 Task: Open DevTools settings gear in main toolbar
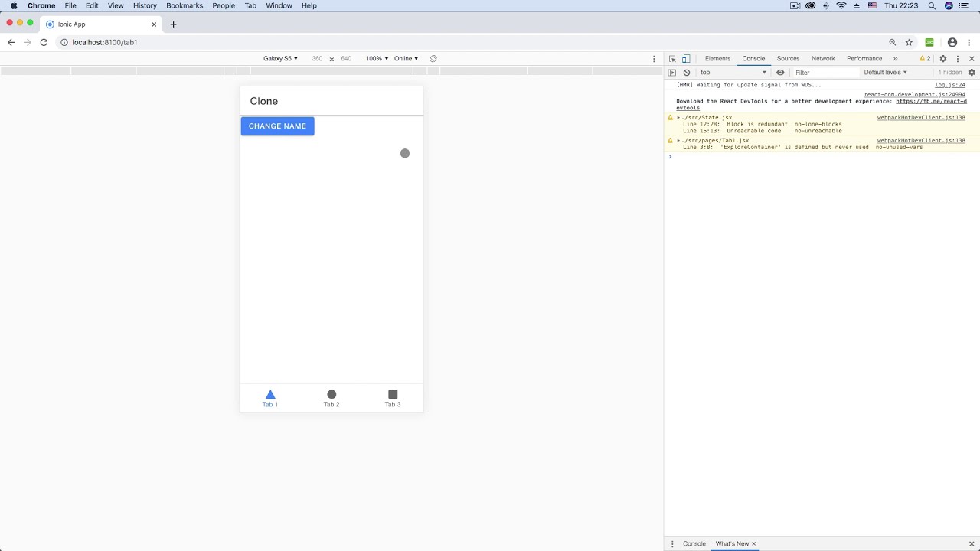click(943, 59)
